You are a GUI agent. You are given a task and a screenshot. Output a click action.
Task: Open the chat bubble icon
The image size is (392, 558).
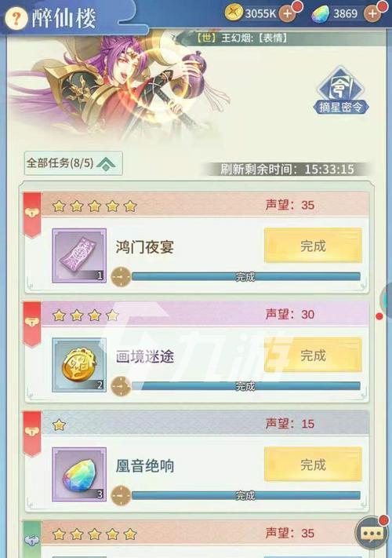(372, 533)
